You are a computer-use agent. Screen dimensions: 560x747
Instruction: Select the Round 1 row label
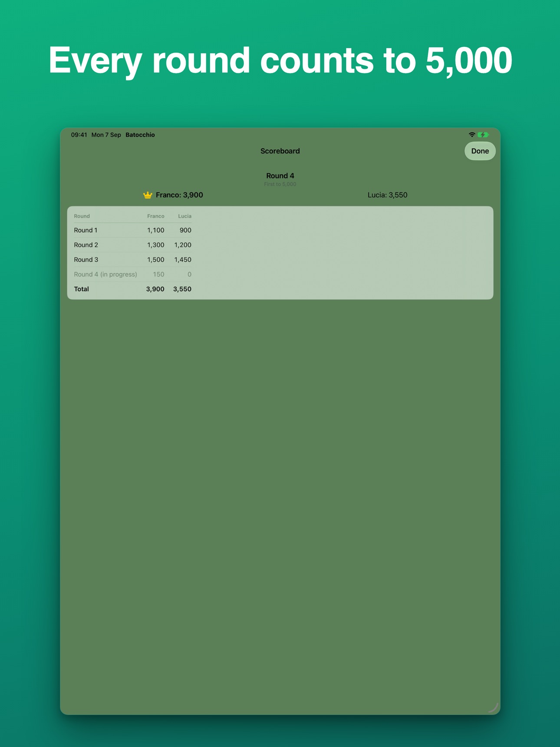pos(86,230)
